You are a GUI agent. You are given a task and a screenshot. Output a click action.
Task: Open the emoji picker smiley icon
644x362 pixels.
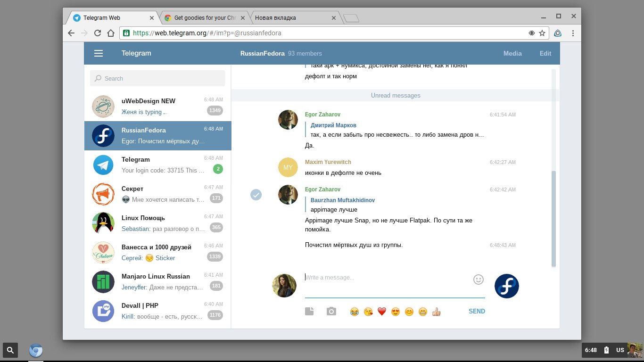[x=479, y=280]
